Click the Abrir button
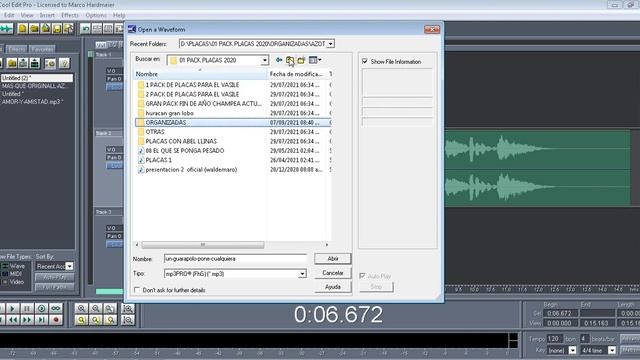The image size is (640, 360). coord(333,259)
